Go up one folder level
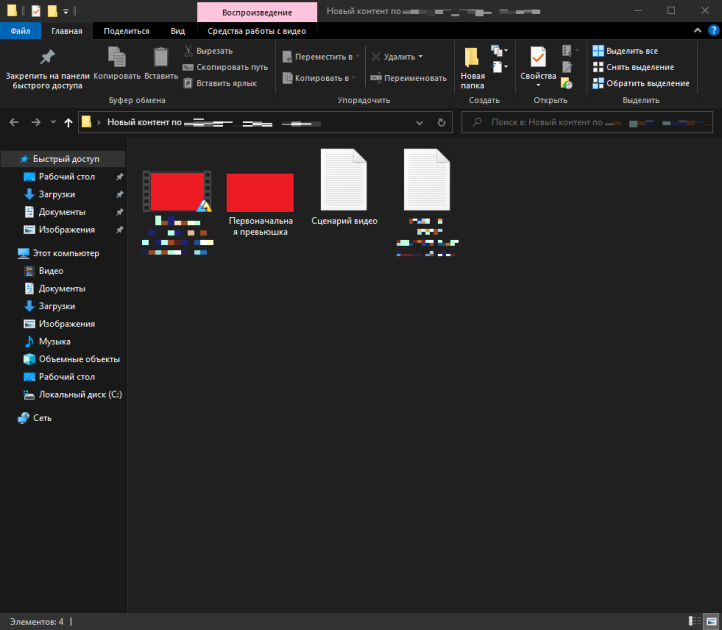Image resolution: width=722 pixels, height=630 pixels. [x=68, y=122]
